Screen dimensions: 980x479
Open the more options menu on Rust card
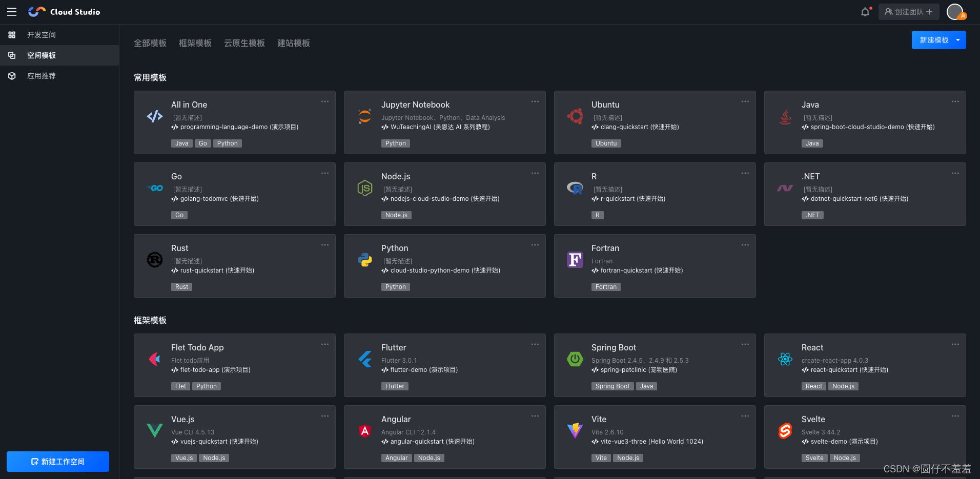tap(325, 245)
